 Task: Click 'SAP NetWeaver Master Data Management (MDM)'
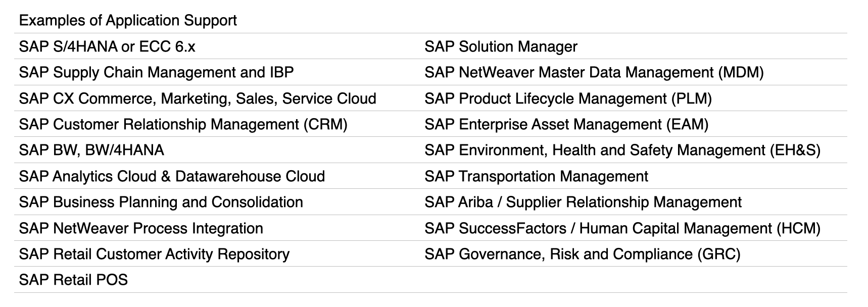[x=594, y=73]
